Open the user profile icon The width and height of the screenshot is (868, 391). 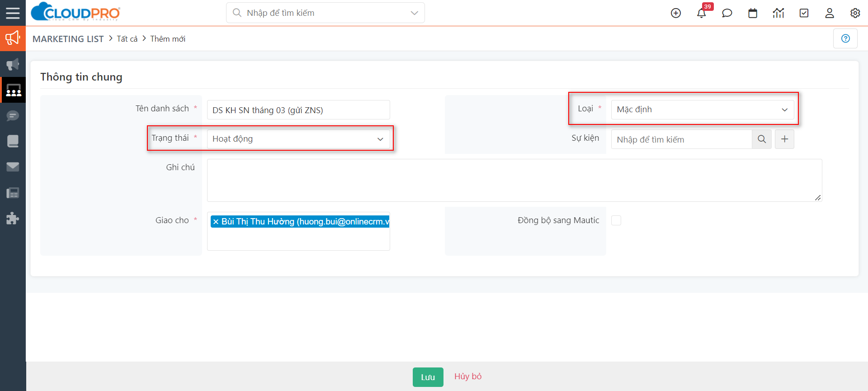pyautogui.click(x=830, y=13)
